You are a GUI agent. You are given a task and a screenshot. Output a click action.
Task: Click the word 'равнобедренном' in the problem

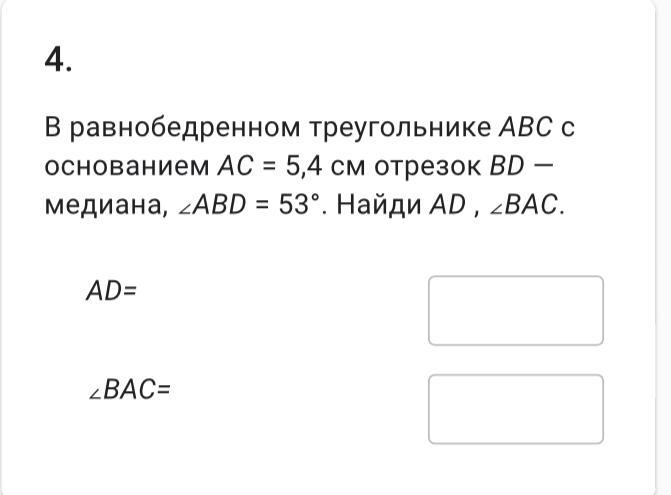point(184,128)
